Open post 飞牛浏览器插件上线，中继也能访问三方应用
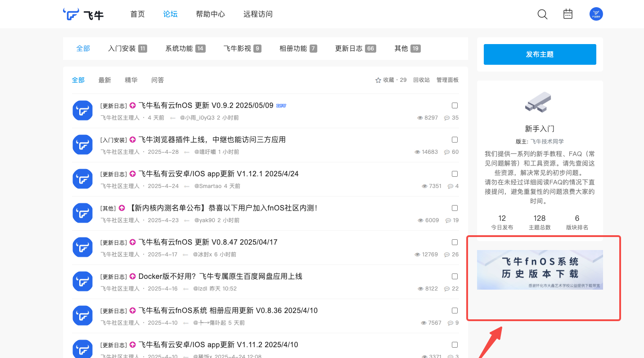This screenshot has height=358, width=644. 212,140
